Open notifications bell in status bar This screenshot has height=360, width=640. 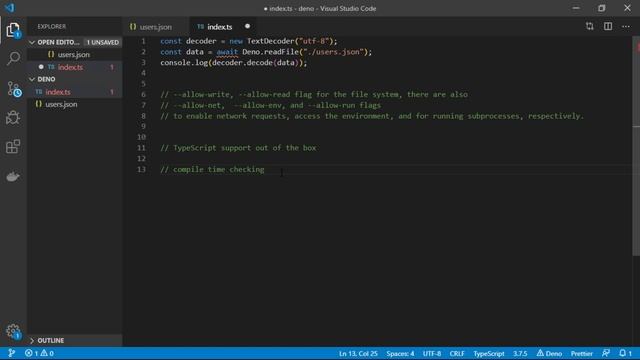[x=625, y=353]
